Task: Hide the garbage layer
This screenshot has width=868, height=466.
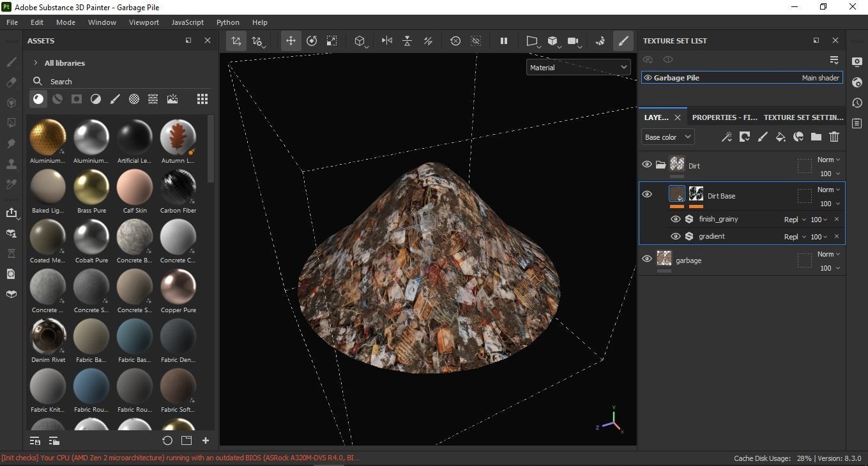Action: click(647, 259)
